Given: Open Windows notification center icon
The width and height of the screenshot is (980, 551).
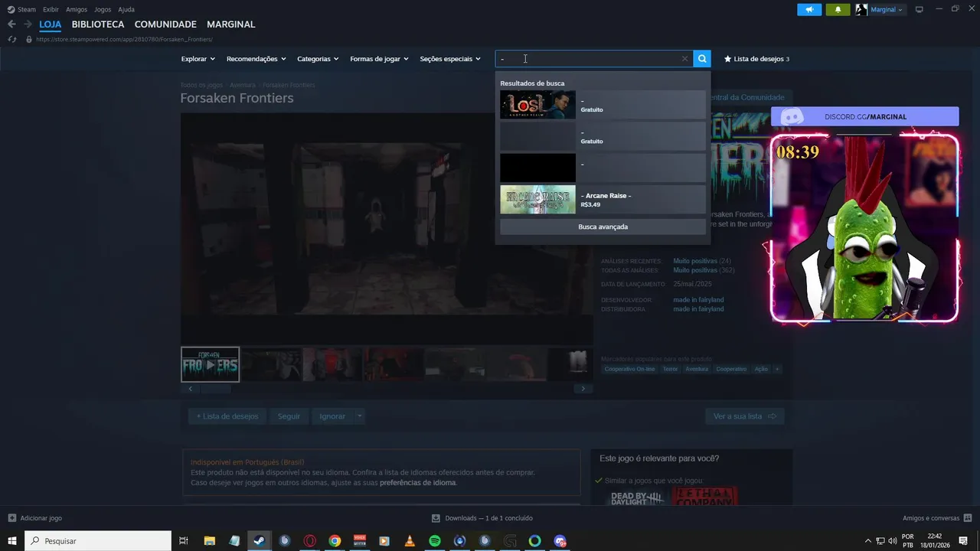Looking at the screenshot, I should click(963, 541).
